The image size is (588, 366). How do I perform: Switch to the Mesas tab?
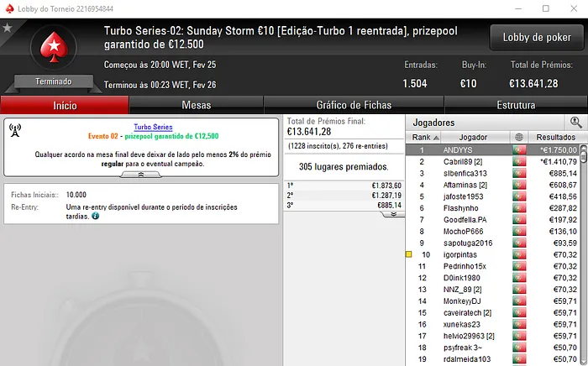[196, 105]
